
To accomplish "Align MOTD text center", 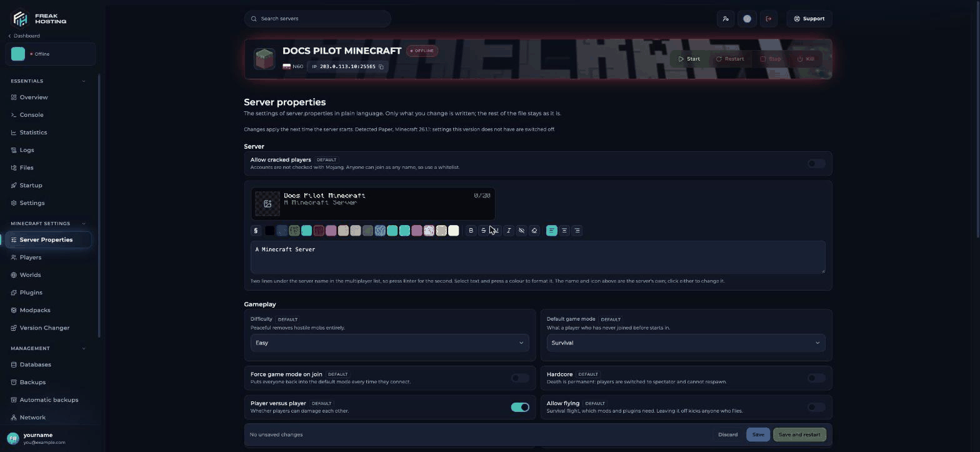I will [x=564, y=231].
